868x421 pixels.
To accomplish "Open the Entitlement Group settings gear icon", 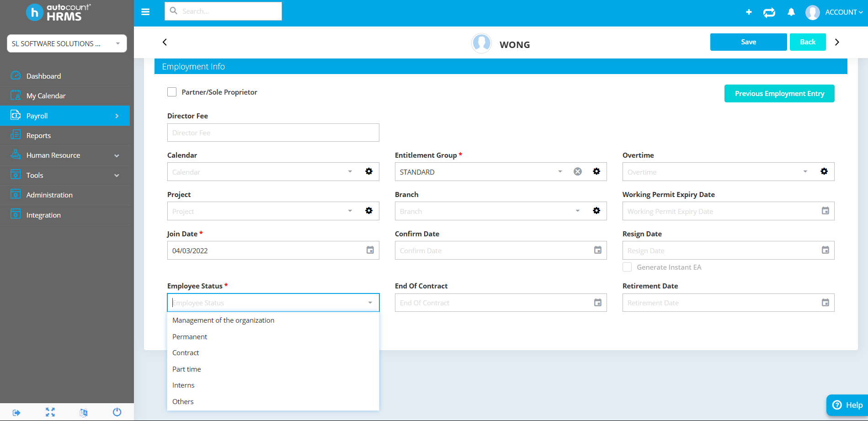I will click(596, 171).
